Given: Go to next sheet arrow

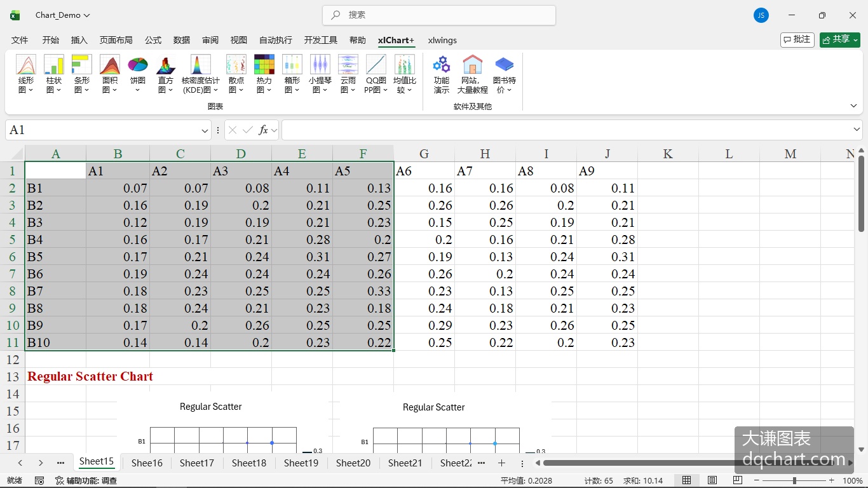Looking at the screenshot, I should tap(41, 463).
